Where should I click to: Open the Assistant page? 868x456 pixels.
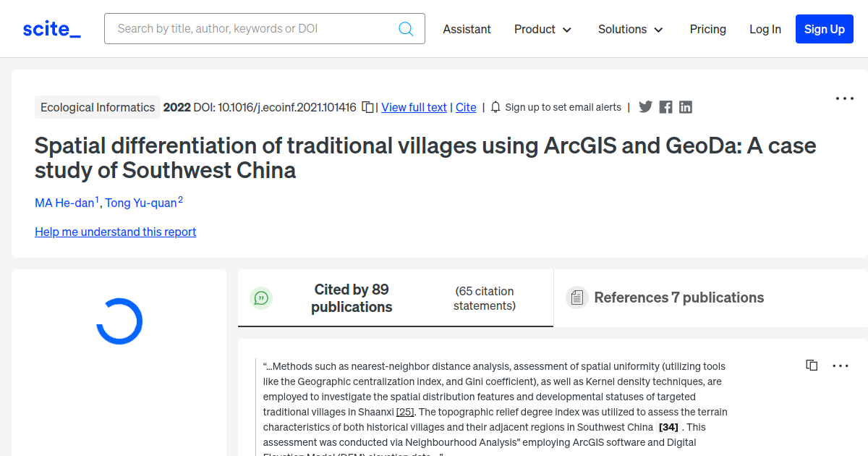(x=467, y=29)
